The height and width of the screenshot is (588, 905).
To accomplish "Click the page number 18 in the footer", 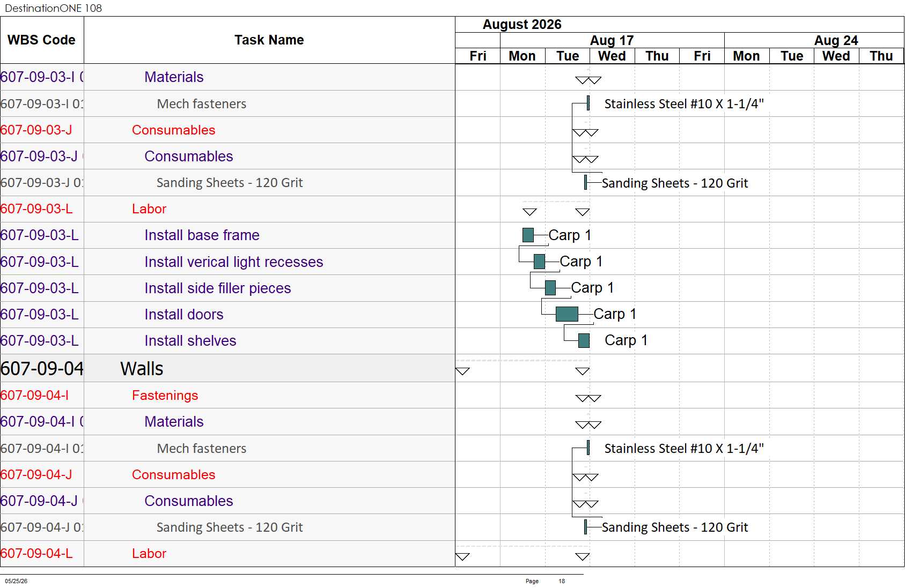I will [x=562, y=581].
